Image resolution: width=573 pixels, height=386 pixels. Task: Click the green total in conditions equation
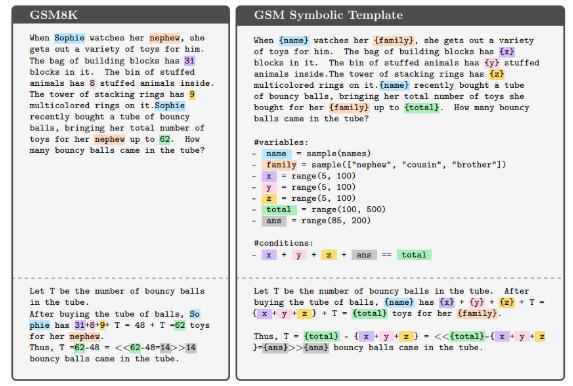click(414, 255)
